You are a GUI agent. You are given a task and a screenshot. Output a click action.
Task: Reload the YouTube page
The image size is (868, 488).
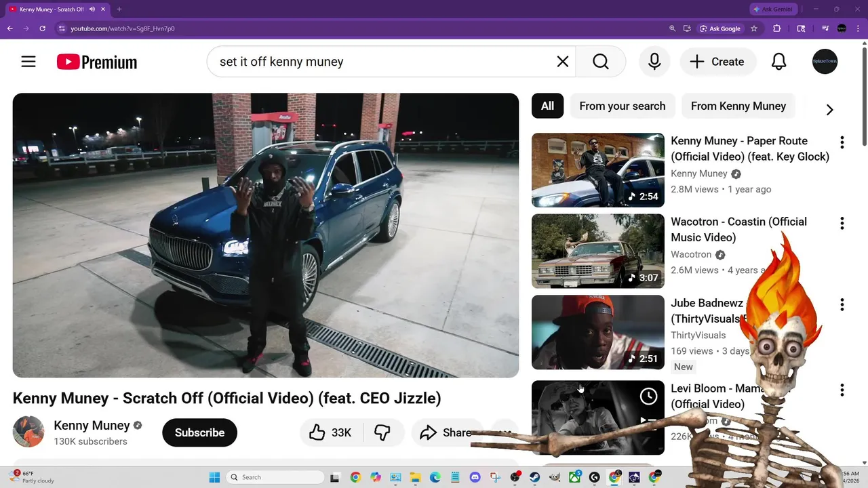42,28
